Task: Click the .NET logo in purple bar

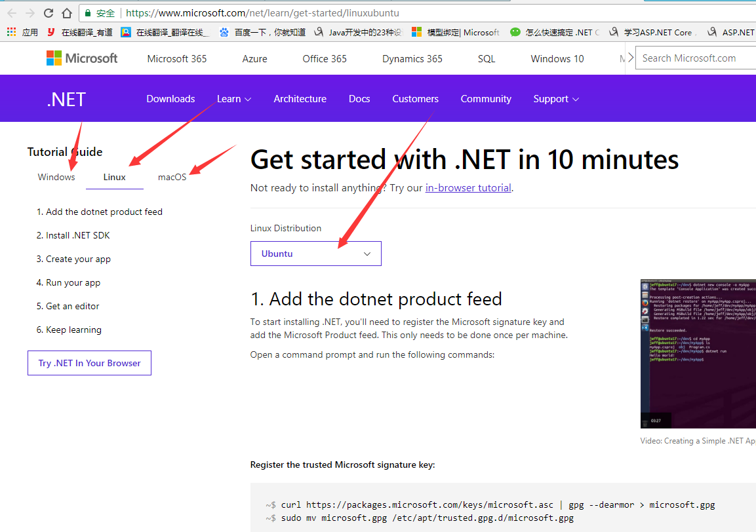Action: (x=66, y=100)
